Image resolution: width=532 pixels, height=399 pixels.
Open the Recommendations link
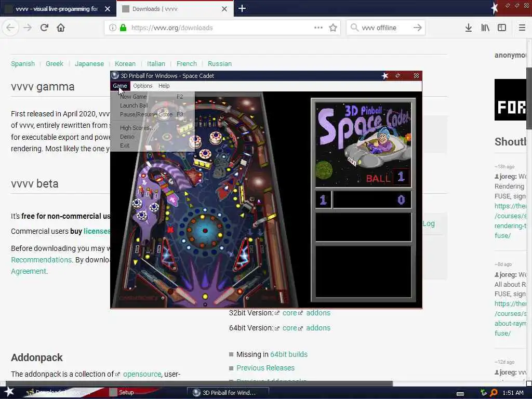41,260
